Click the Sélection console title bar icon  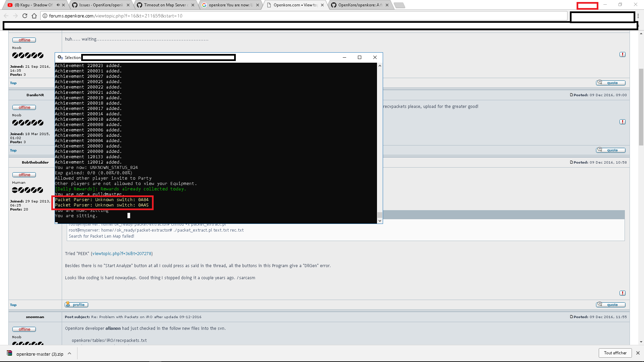pos(60,57)
